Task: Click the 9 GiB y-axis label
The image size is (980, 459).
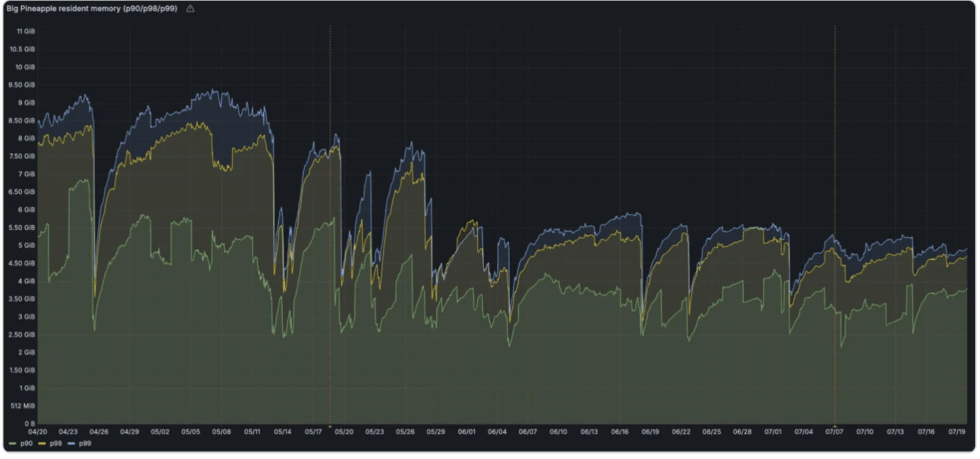Action: [27, 103]
